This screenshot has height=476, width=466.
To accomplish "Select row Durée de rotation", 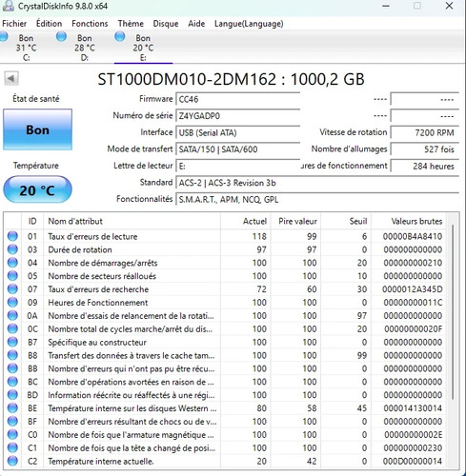I will click(x=225, y=249).
